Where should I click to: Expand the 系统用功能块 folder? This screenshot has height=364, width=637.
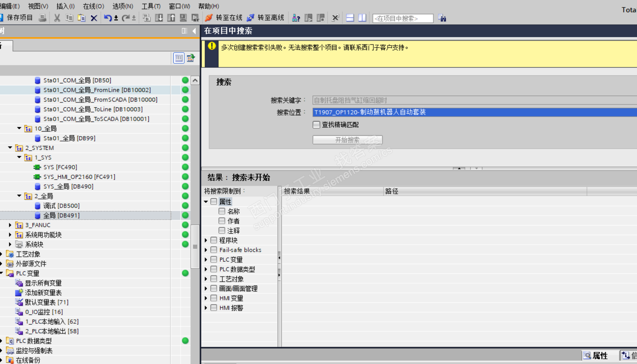click(x=10, y=234)
